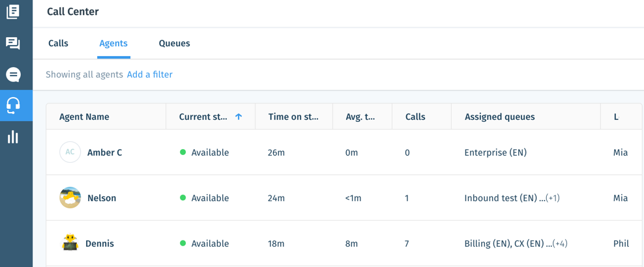Open the messaging bubble sidebar icon
The height and width of the screenshot is (267, 644).
(13, 75)
